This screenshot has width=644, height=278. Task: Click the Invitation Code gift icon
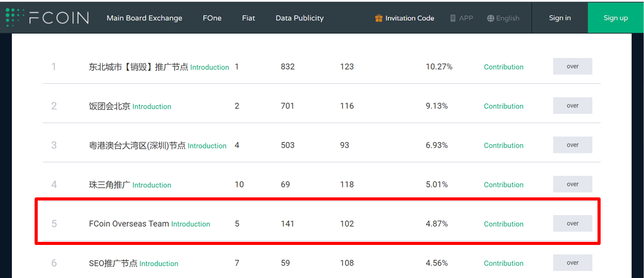click(x=379, y=18)
